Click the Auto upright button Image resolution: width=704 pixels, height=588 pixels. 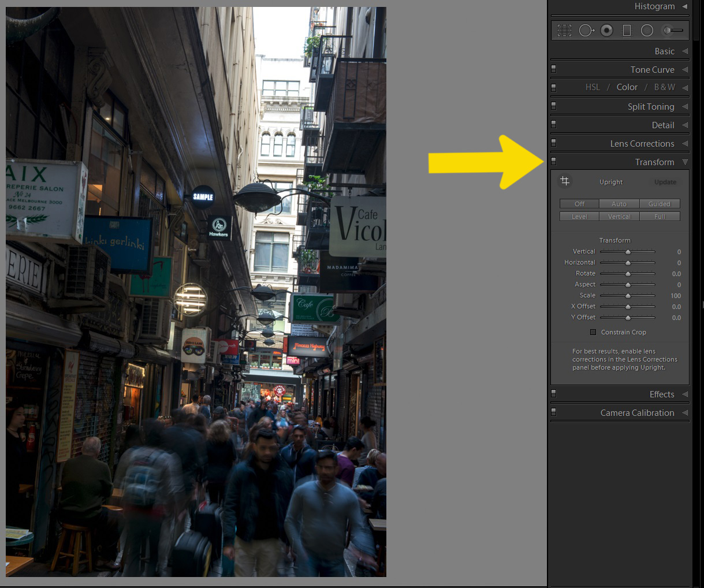tap(619, 204)
